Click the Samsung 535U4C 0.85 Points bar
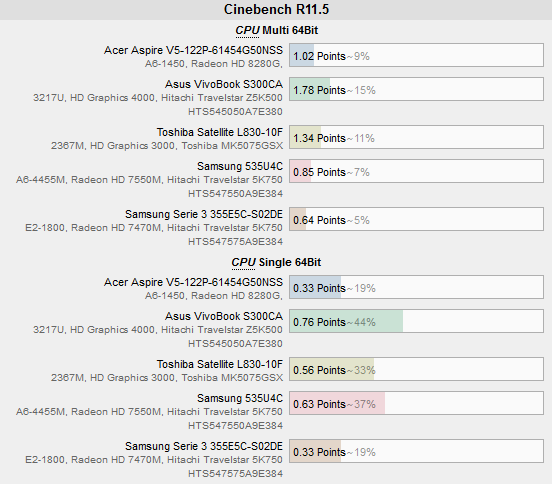552x489 pixels. coord(416,171)
